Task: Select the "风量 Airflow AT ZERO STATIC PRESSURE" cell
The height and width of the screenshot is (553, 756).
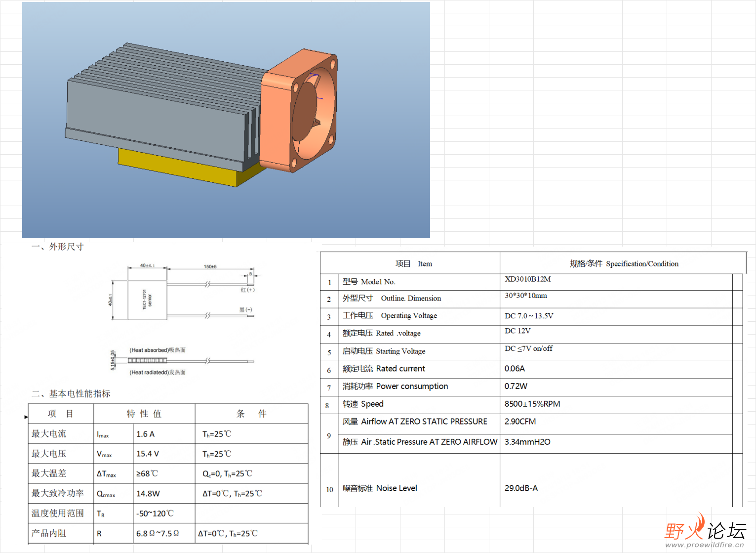Action: (x=419, y=424)
